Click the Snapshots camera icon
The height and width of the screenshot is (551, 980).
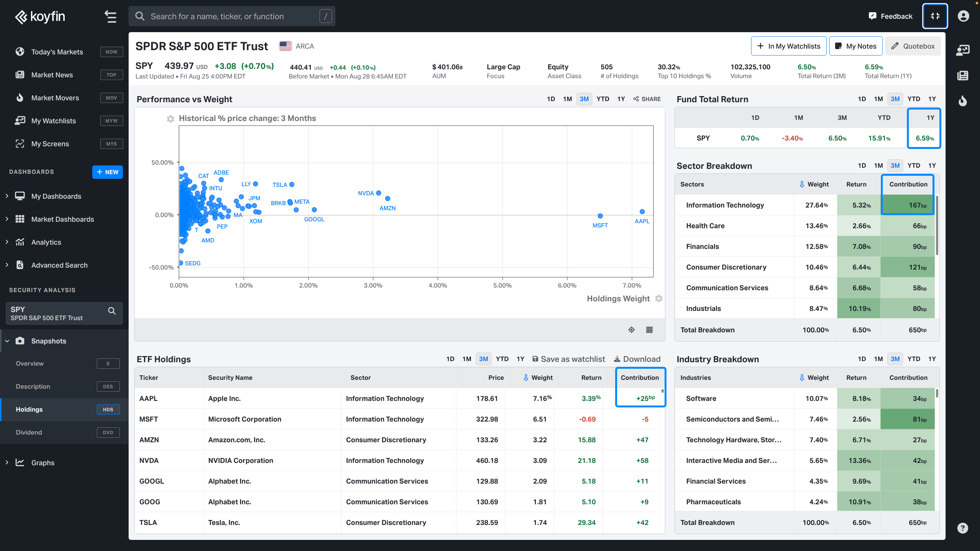[20, 341]
